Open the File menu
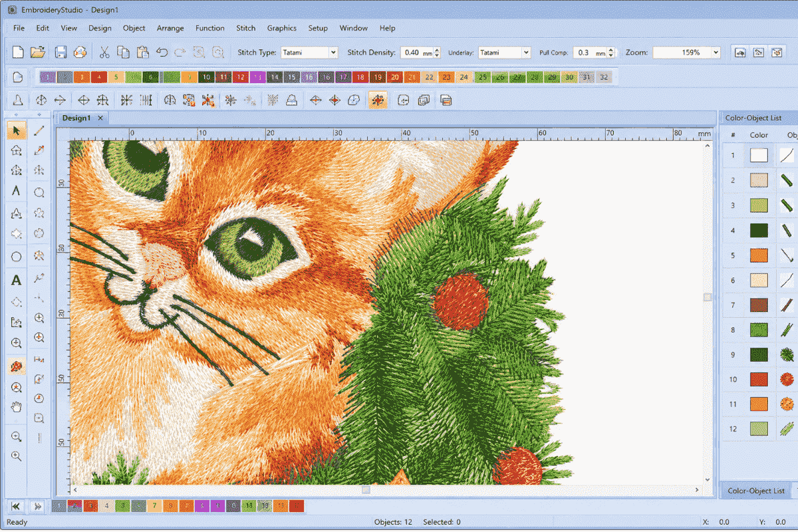The height and width of the screenshot is (532, 798). pos(19,28)
